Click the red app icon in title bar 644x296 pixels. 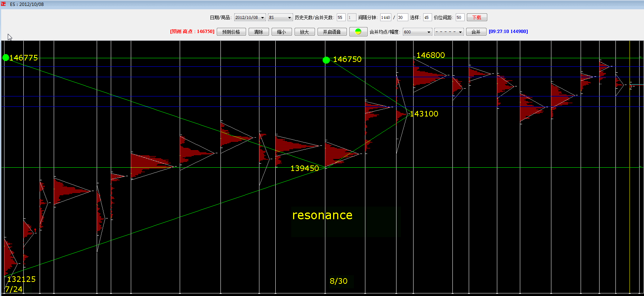[x=4, y=4]
